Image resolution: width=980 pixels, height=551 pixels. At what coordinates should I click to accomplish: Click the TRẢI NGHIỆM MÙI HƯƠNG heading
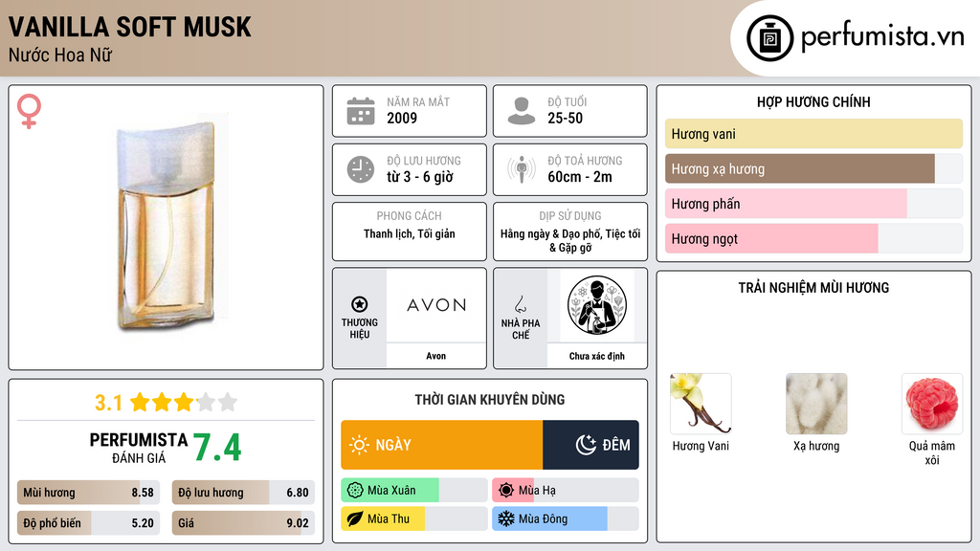click(x=813, y=288)
